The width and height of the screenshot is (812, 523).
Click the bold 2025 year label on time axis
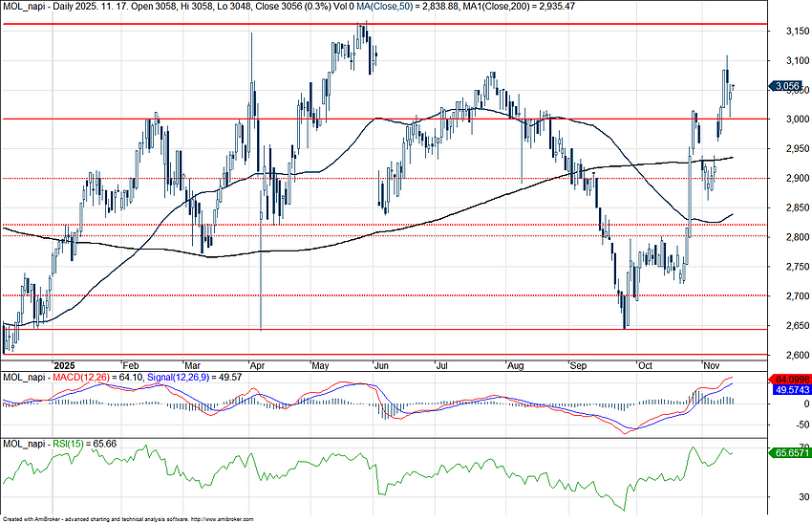click(64, 365)
